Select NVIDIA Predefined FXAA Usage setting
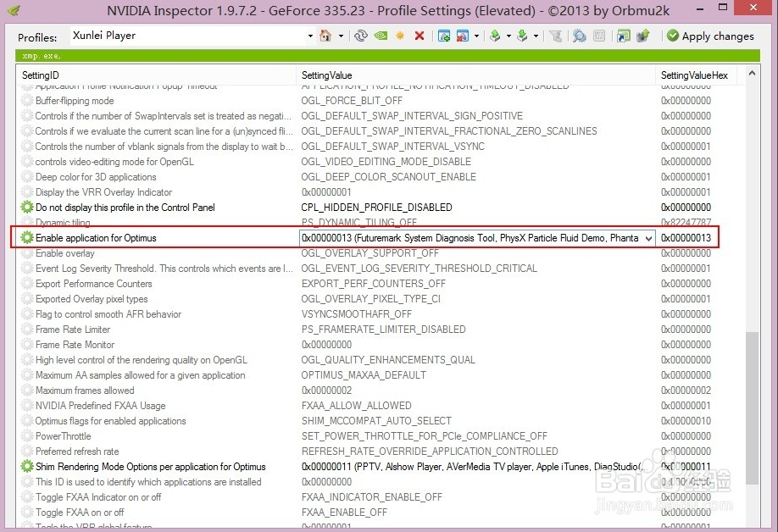The height and width of the screenshot is (532, 778). [x=101, y=406]
